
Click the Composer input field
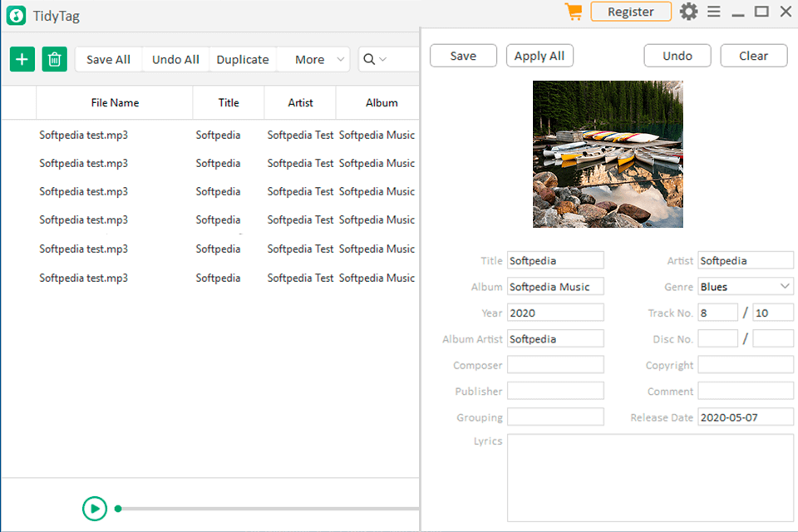point(555,365)
